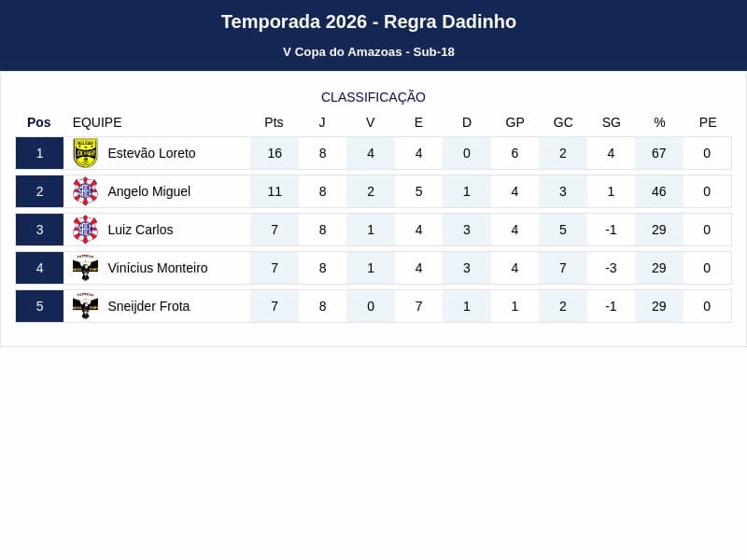
Task: Click the SG column header
Action: tap(612, 122)
